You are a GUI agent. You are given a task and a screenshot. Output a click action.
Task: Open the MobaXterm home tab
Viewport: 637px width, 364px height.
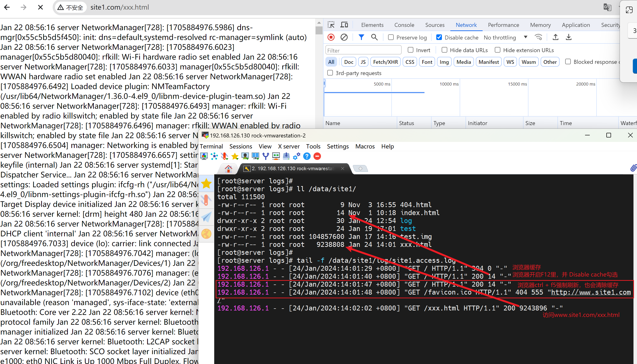[x=228, y=169]
